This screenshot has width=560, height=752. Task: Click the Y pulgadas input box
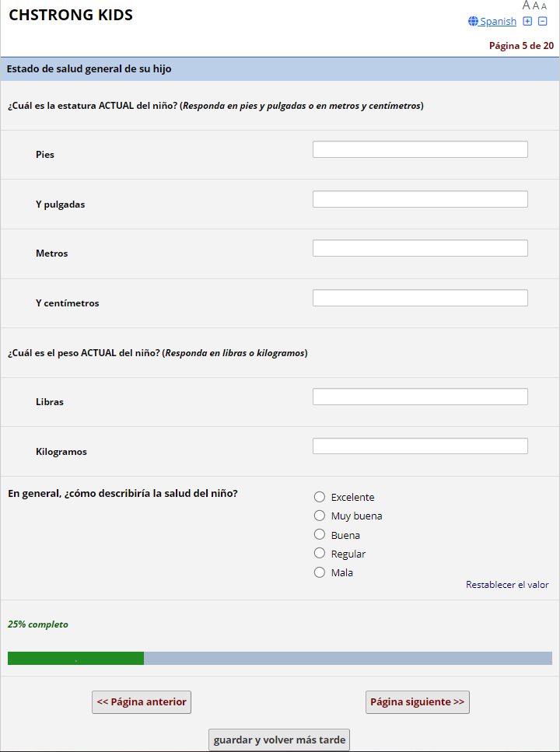click(420, 199)
